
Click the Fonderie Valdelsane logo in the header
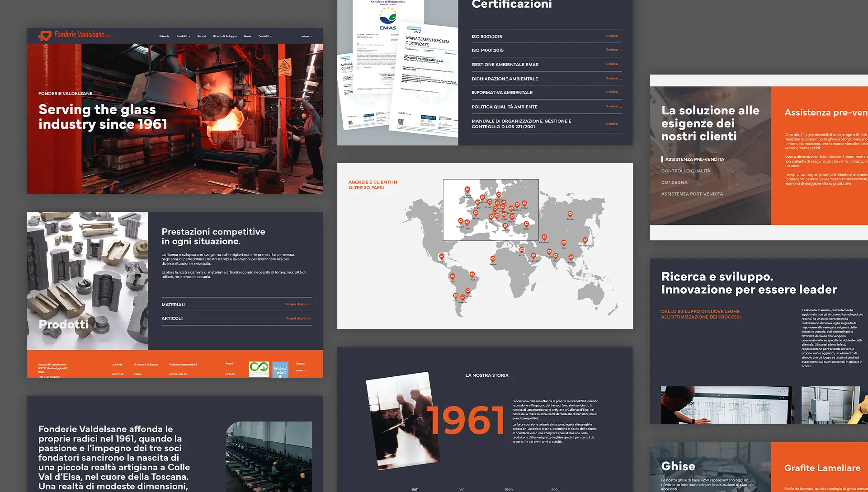point(75,35)
